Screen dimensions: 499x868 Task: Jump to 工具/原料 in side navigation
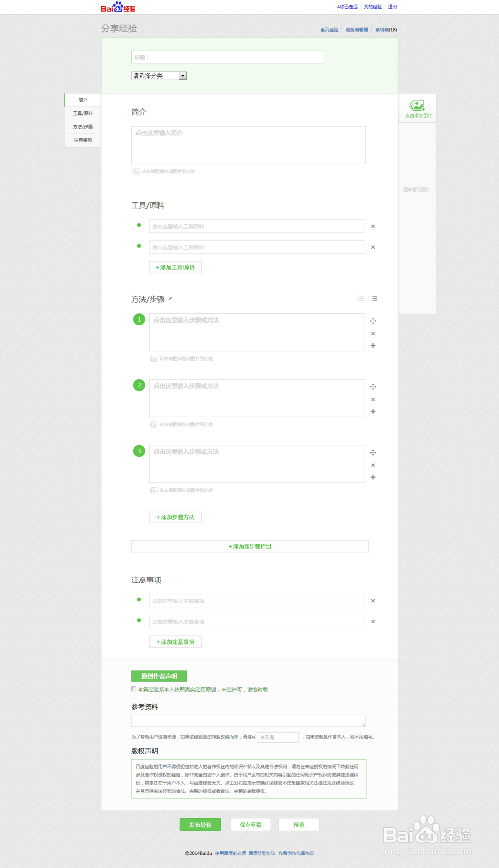point(83,113)
